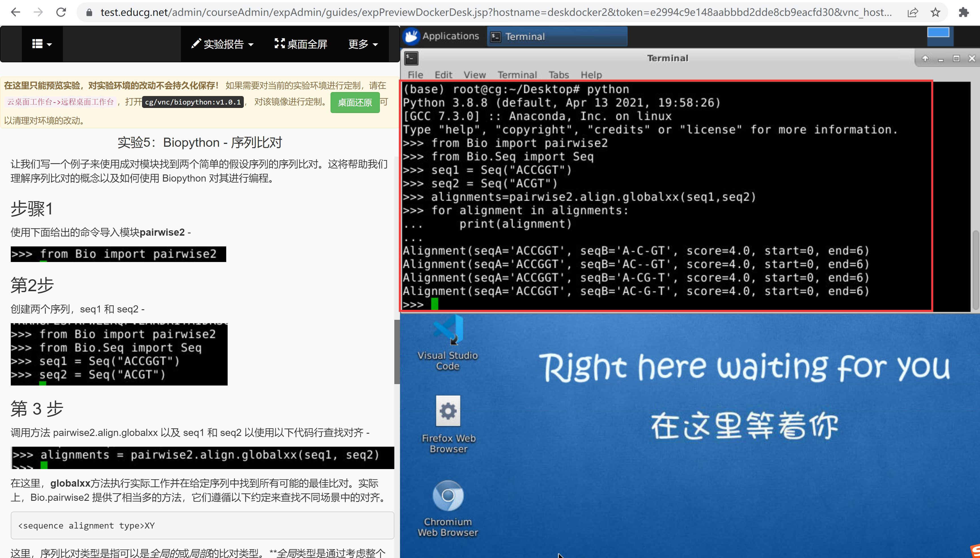Click the 第 3 步 heading

37,408
